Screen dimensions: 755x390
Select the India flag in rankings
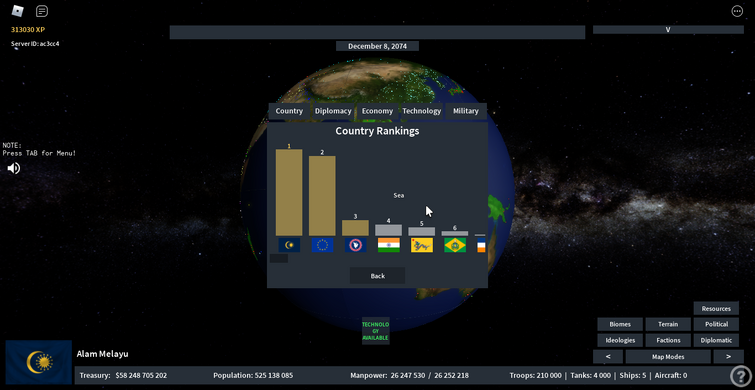pos(389,245)
